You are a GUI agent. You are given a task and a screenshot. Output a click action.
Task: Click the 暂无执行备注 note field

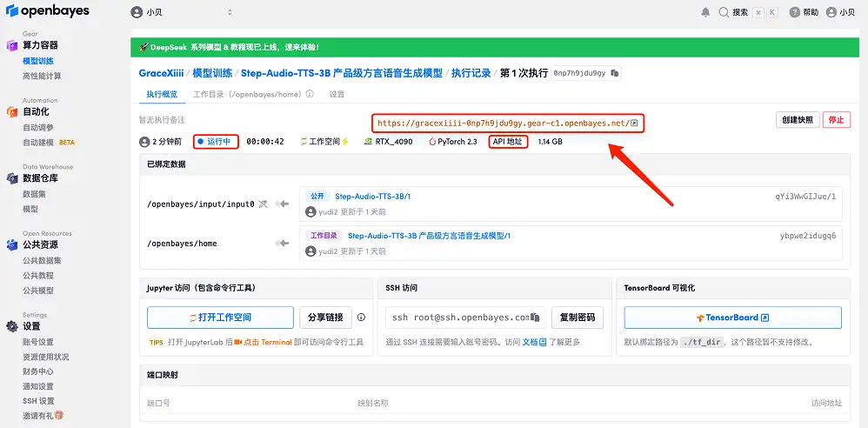coord(162,119)
